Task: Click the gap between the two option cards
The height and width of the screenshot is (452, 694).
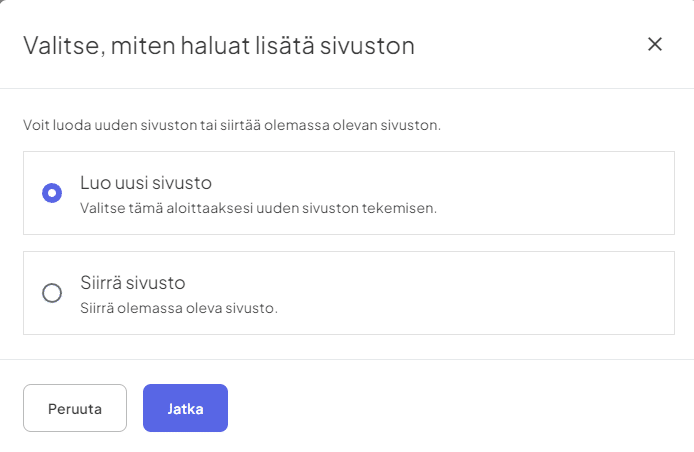Action: coord(348,243)
